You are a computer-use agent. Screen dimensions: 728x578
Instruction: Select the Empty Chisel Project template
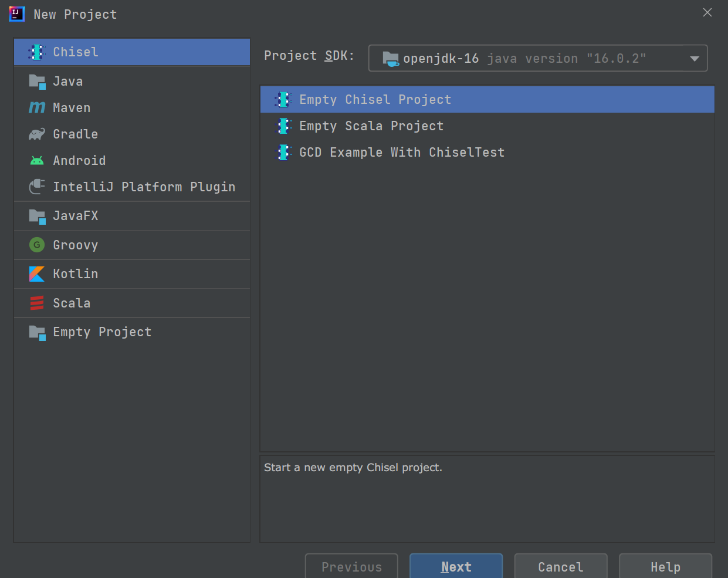487,100
